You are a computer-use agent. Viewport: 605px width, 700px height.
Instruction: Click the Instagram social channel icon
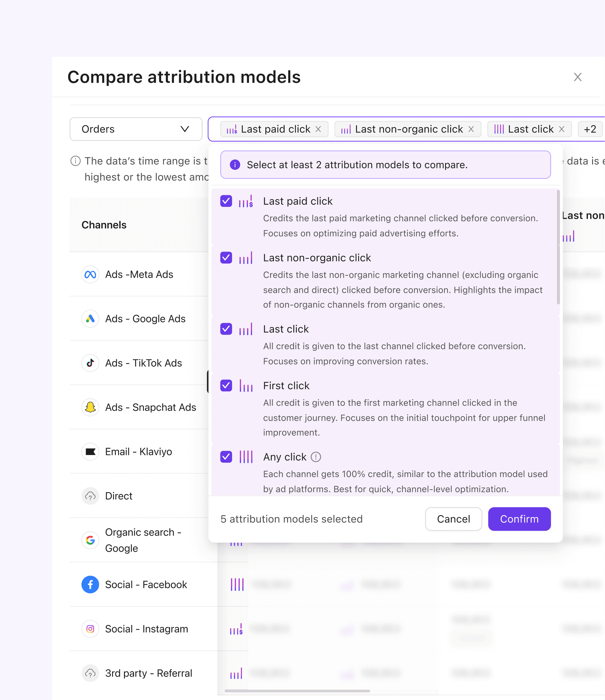[90, 629]
